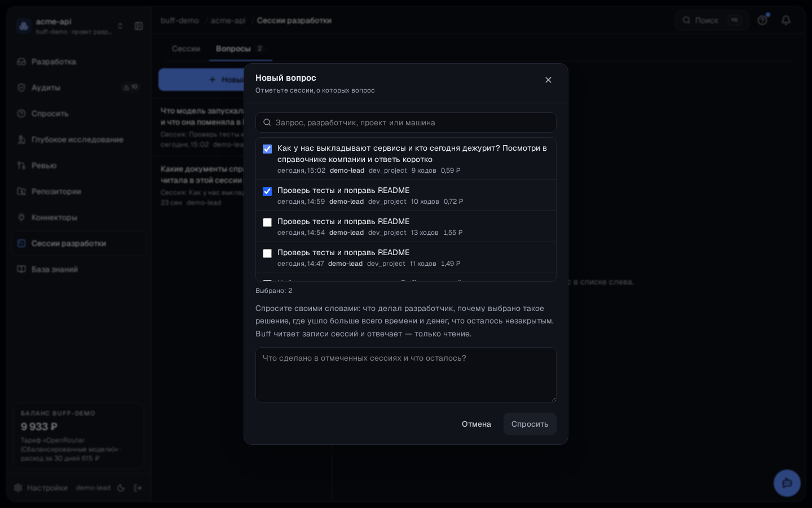Expand the acme-api project switcher
The width and height of the screenshot is (812, 508).
pos(70,26)
